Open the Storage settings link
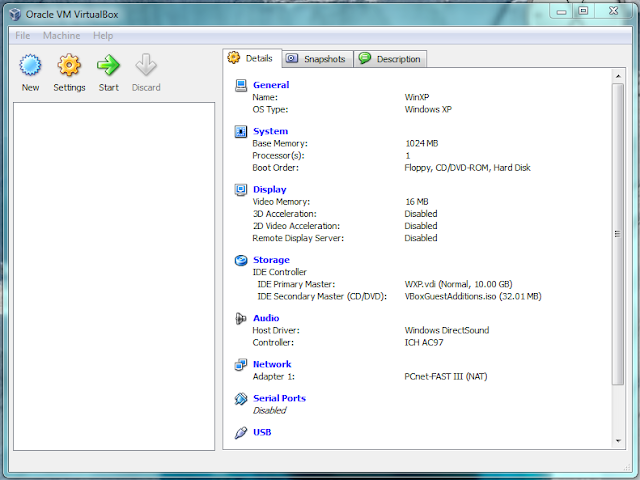 pos(271,260)
